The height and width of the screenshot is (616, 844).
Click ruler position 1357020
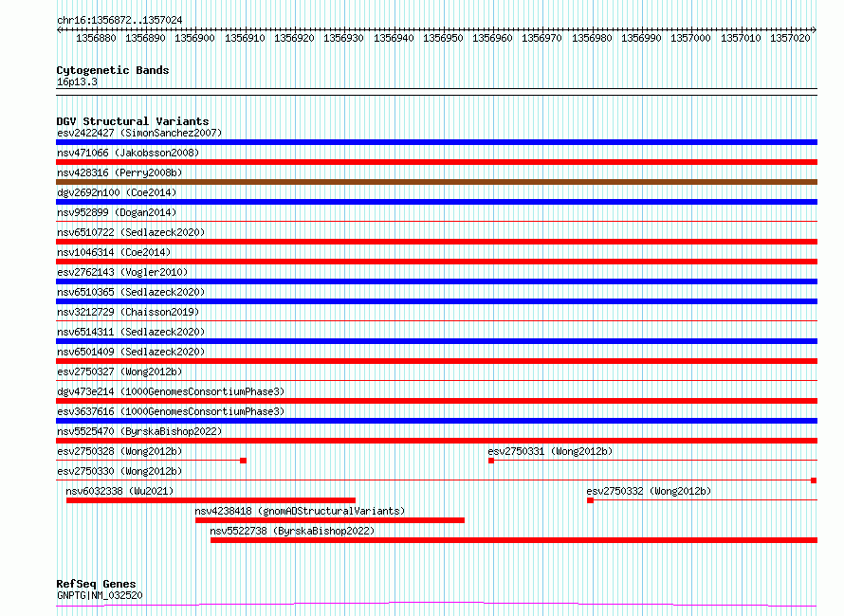pos(790,38)
